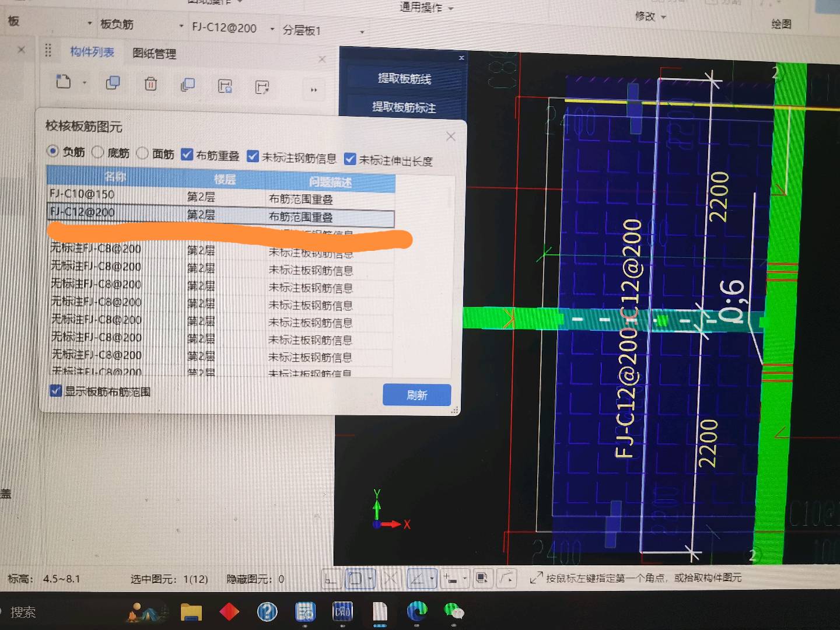Open File Explorer from taskbar

point(191,612)
